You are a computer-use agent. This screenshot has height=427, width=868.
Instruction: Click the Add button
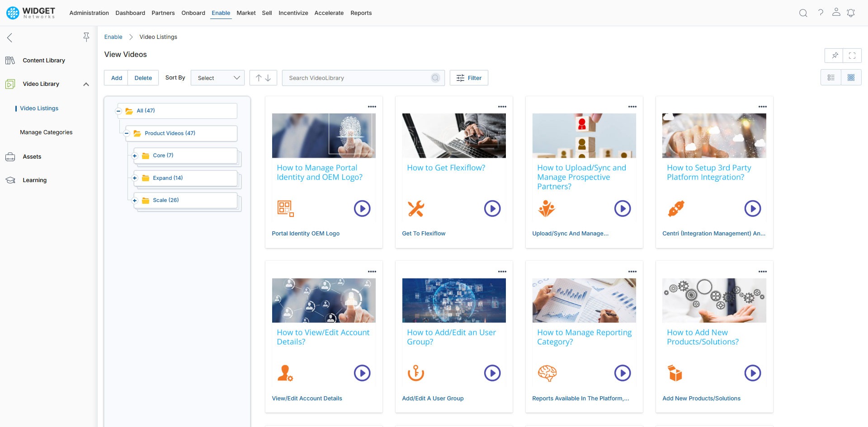116,78
